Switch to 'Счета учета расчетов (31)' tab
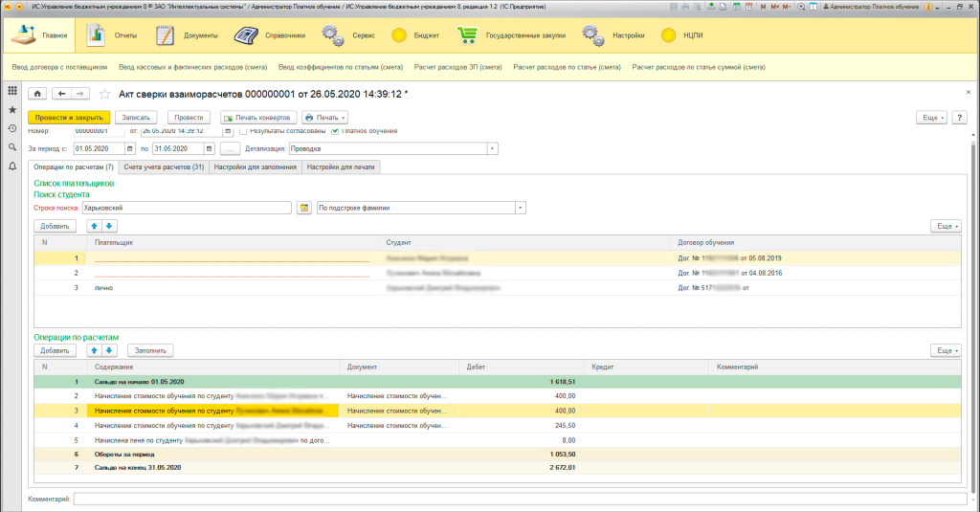The height and width of the screenshot is (512, 980). [x=164, y=167]
